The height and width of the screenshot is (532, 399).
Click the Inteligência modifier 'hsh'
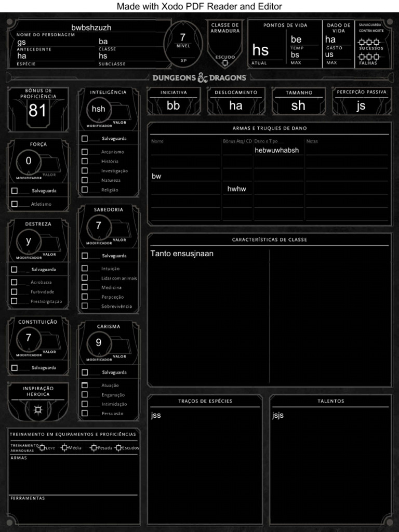tap(98, 109)
